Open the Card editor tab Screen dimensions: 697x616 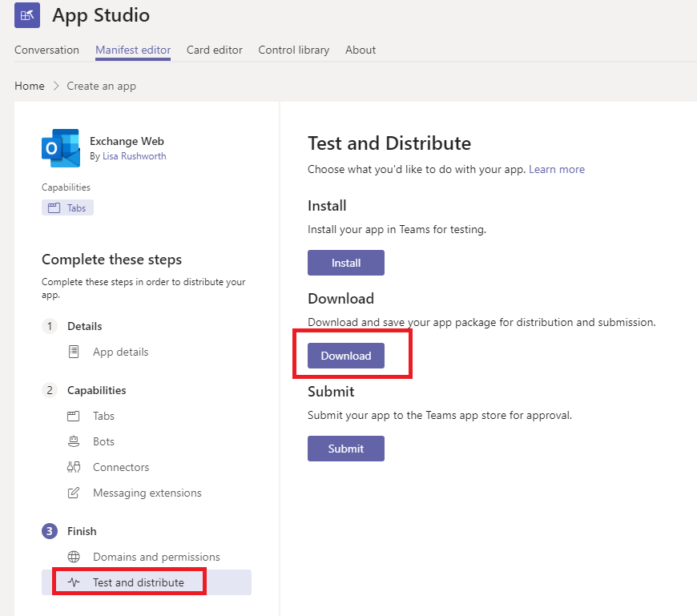tap(215, 50)
